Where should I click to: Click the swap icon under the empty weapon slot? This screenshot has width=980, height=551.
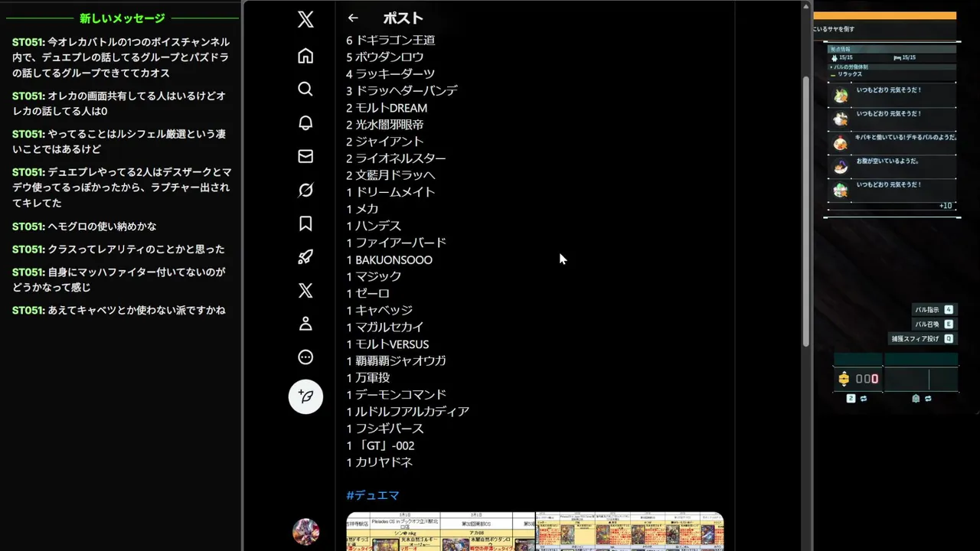(928, 399)
